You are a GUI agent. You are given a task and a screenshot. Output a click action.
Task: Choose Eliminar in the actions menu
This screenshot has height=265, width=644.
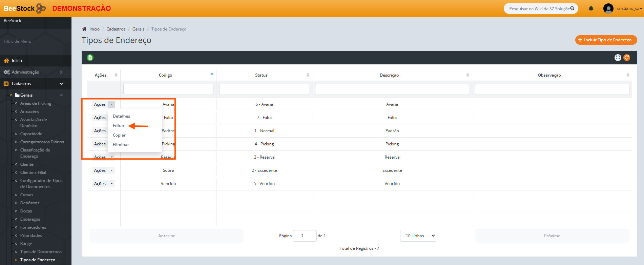pyautogui.click(x=121, y=145)
